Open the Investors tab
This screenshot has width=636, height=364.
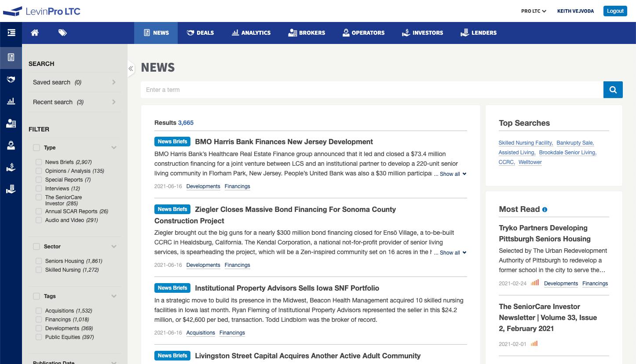tap(422, 33)
